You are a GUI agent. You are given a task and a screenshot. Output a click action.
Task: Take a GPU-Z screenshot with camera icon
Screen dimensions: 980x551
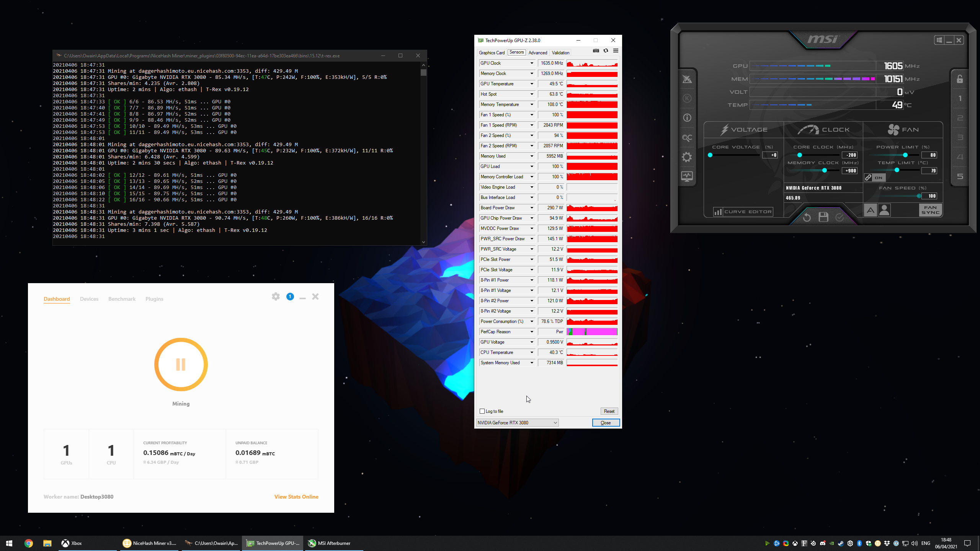pyautogui.click(x=596, y=51)
